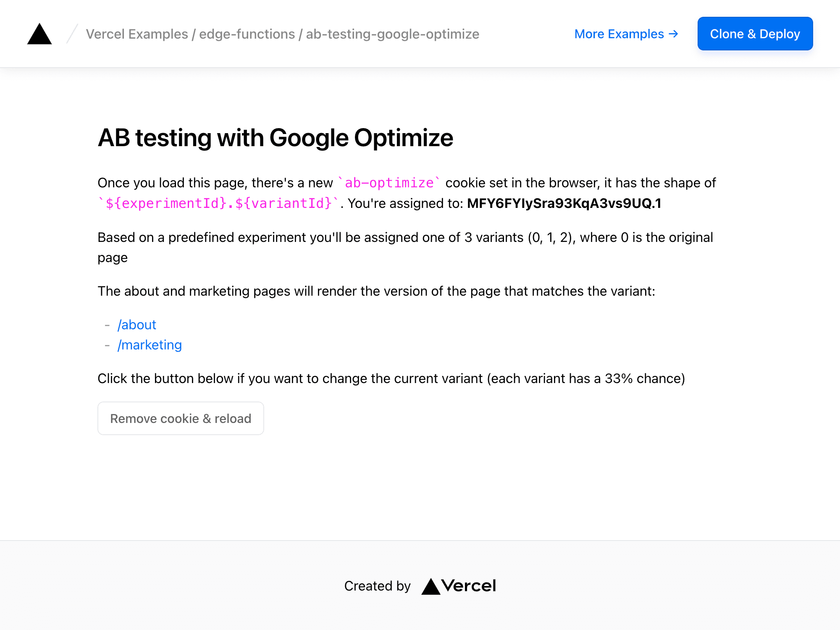The height and width of the screenshot is (630, 840).
Task: Click the Vercel triangle logo in header
Action: (x=39, y=34)
